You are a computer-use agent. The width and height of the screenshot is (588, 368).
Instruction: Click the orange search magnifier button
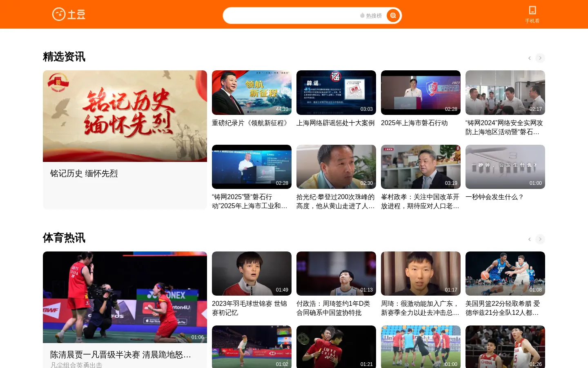(393, 16)
